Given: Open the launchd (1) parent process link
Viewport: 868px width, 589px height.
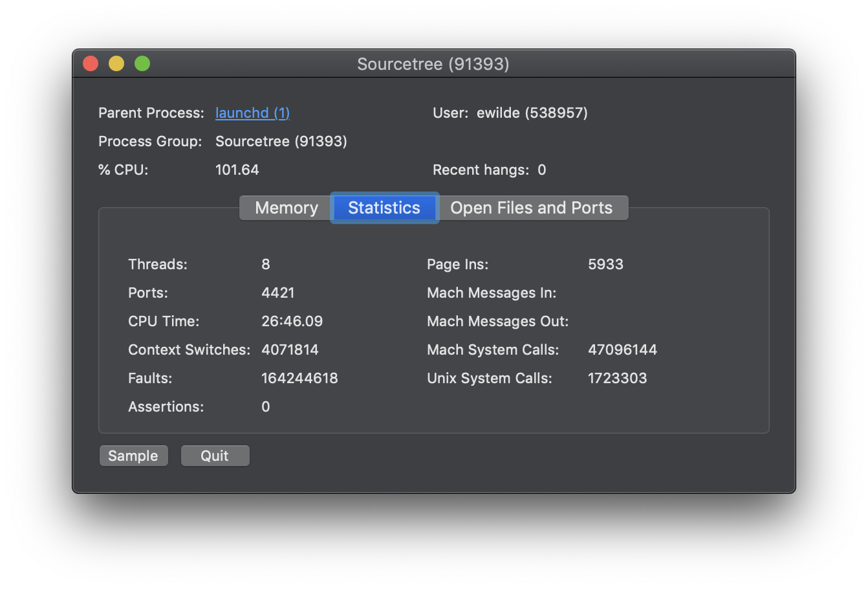Looking at the screenshot, I should click(x=252, y=113).
